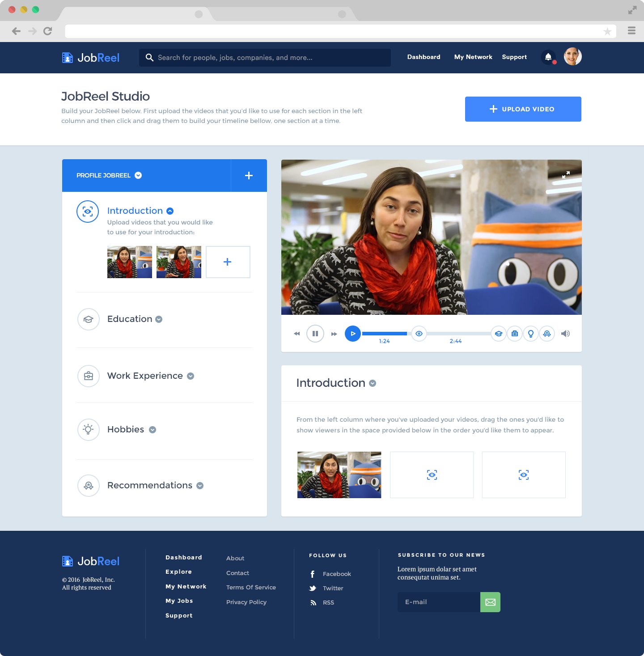Open the Profile JobReel dropdown
The height and width of the screenshot is (656, 644).
138,175
